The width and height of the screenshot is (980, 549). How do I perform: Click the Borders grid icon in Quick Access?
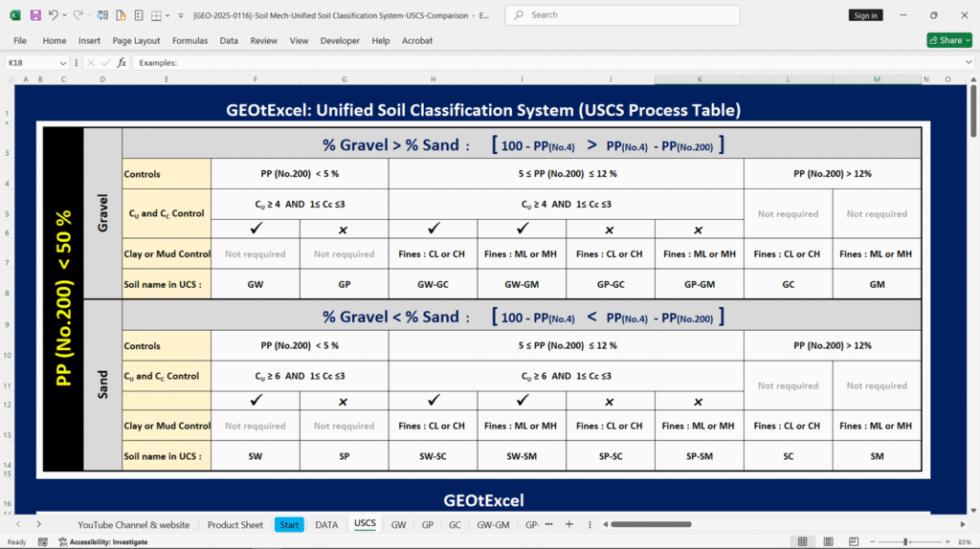click(157, 15)
